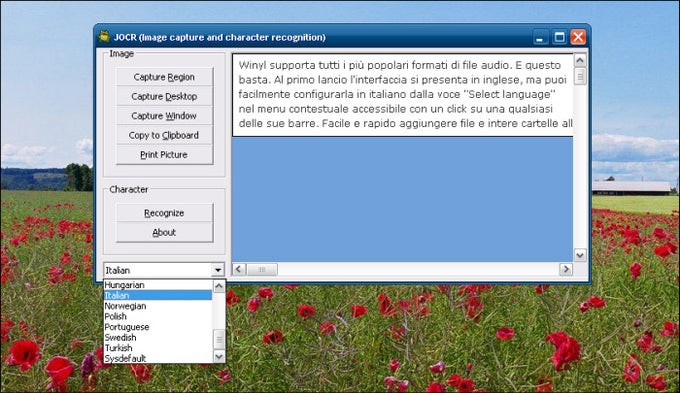680x393 pixels.
Task: Click language list scroll up arrow
Action: click(219, 286)
